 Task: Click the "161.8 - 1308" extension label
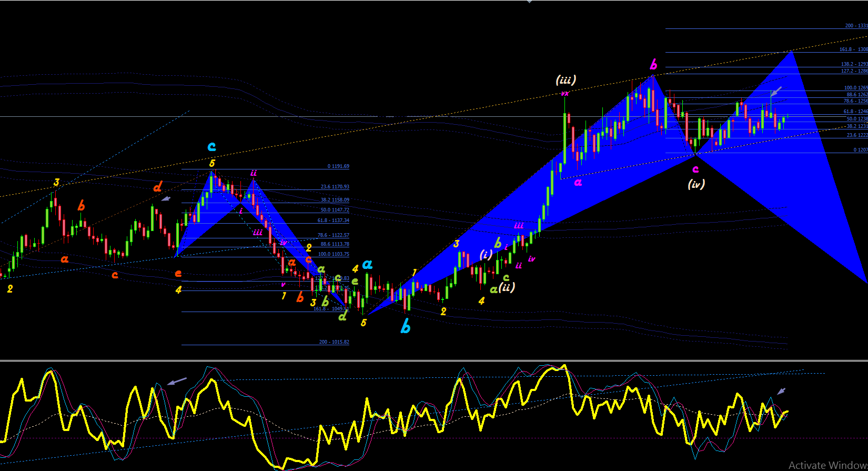(853, 49)
